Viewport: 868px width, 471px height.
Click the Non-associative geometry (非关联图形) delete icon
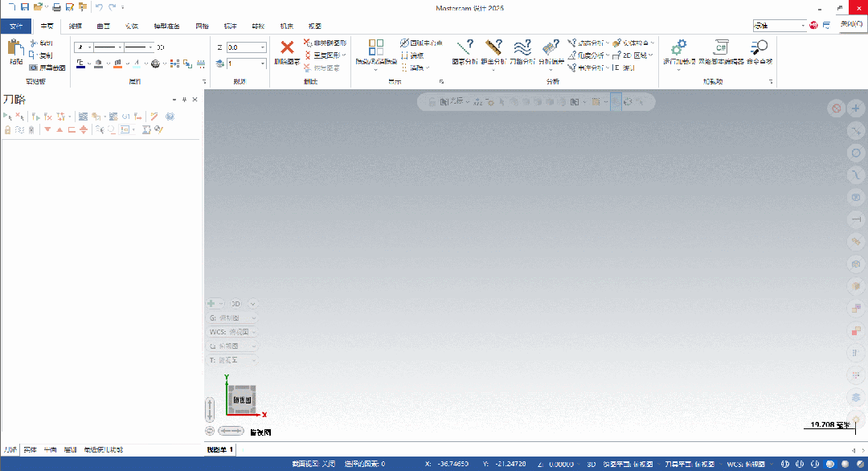pos(308,43)
